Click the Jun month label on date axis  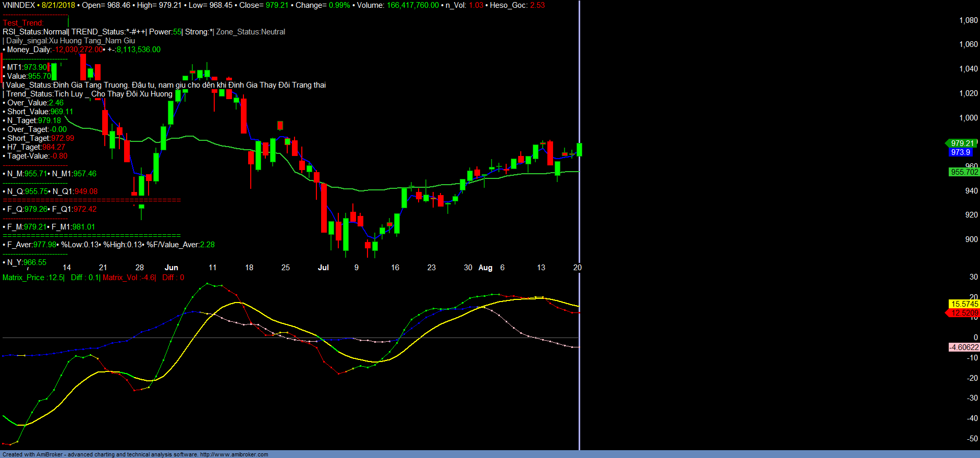pyautogui.click(x=171, y=268)
